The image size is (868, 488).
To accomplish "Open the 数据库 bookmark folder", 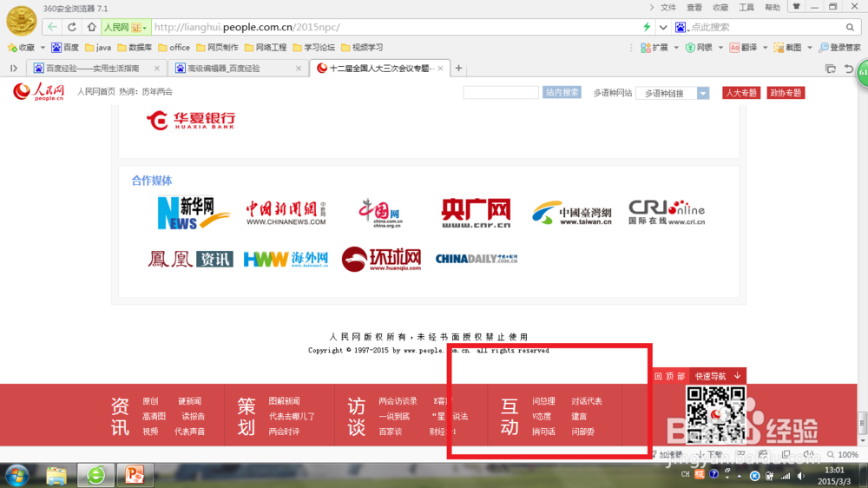I will coord(135,48).
